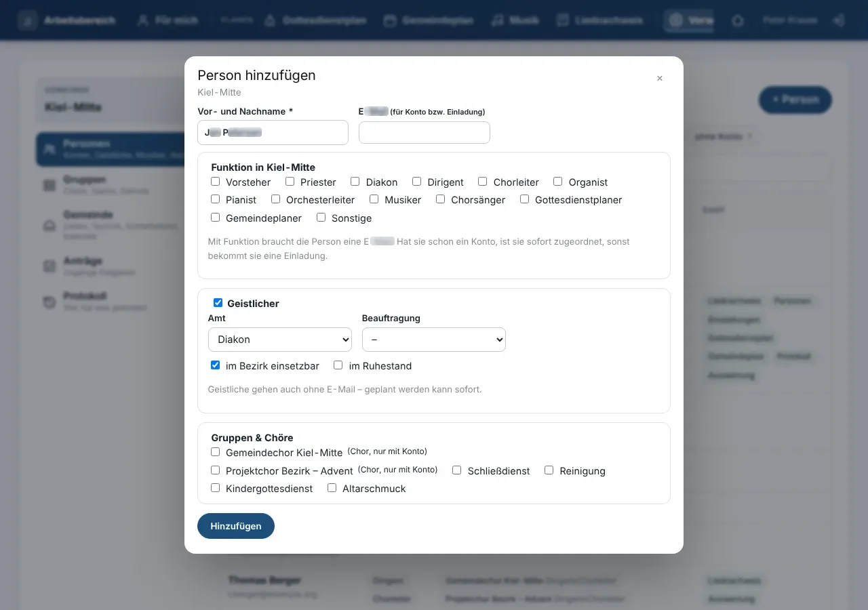Open the Anträge sidebar item
This screenshot has height=610, width=868.
[110, 266]
